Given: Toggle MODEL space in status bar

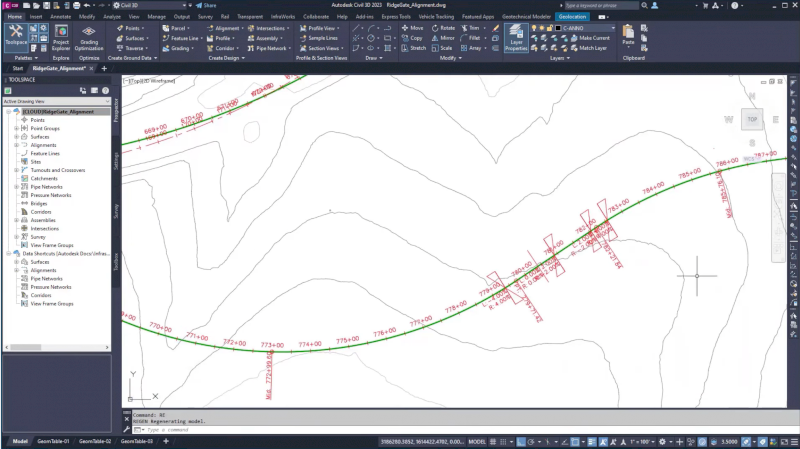Looking at the screenshot, I should [477, 441].
